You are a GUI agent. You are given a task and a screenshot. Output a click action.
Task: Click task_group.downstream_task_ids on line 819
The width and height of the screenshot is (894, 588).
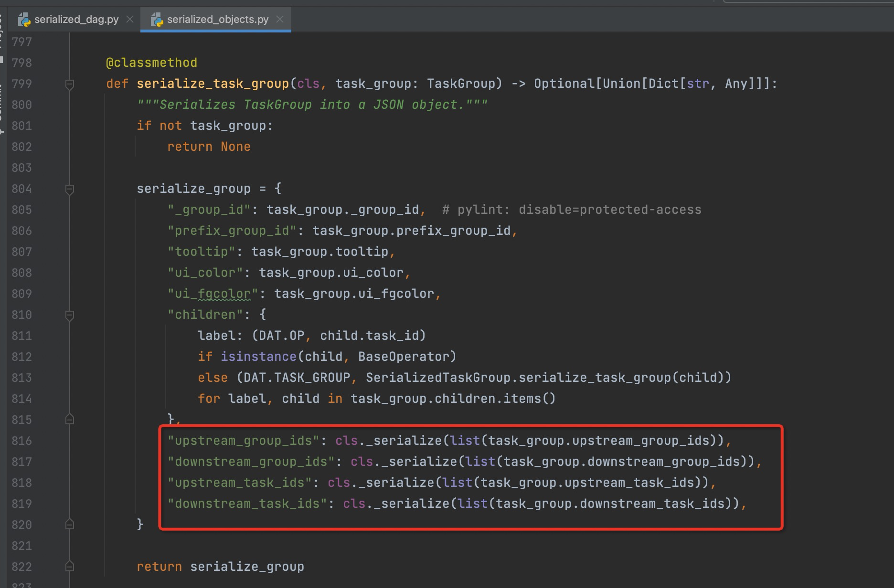click(x=610, y=504)
